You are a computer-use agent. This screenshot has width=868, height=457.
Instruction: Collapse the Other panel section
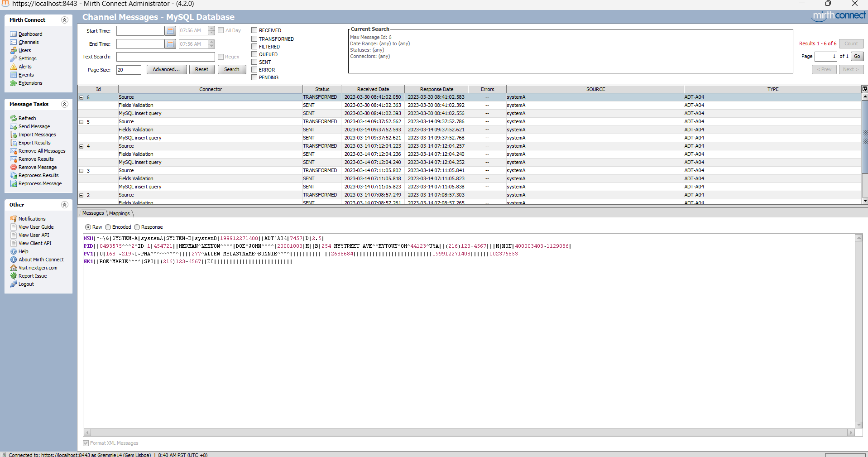64,205
